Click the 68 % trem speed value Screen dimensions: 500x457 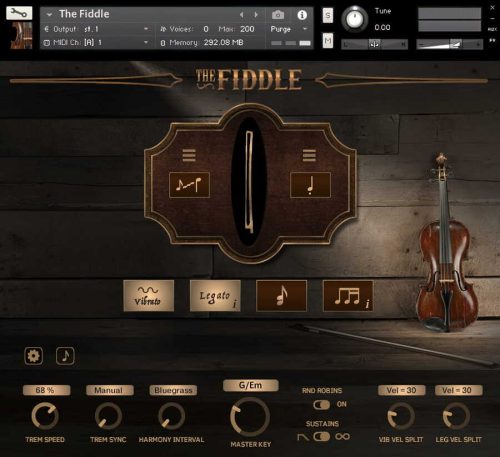pyautogui.click(x=46, y=390)
